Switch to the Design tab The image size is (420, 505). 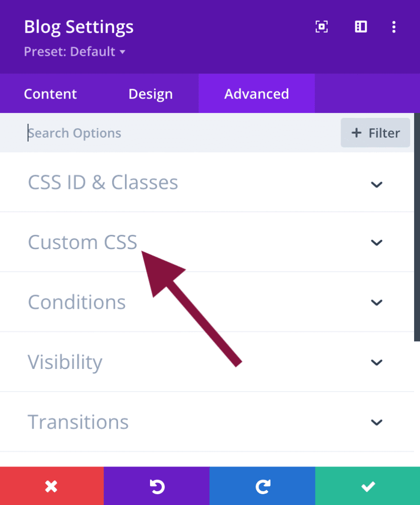pos(151,94)
